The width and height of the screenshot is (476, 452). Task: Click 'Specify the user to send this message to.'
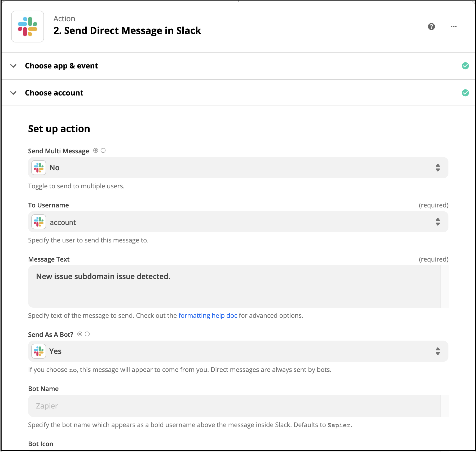pyautogui.click(x=88, y=240)
